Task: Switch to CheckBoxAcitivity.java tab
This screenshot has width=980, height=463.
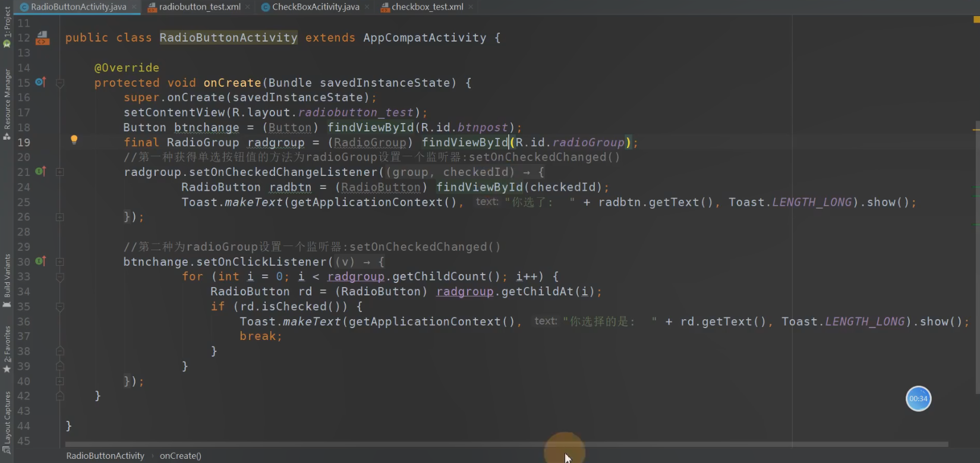Action: (x=316, y=7)
